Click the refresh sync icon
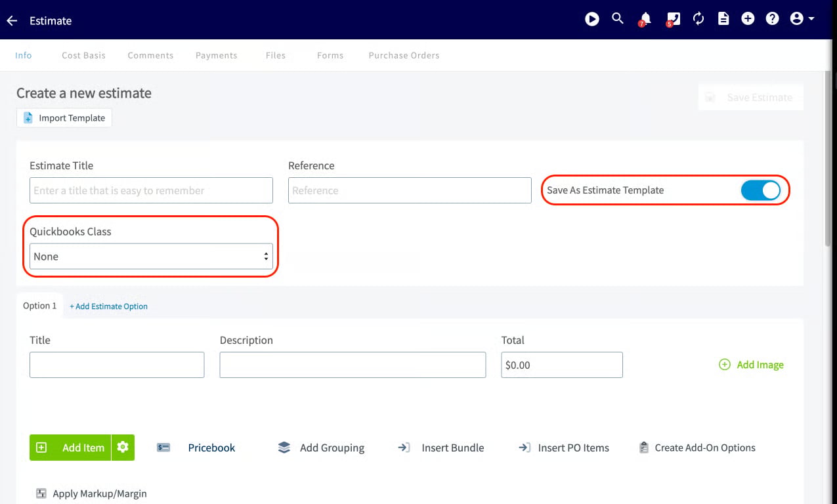Image resolution: width=837 pixels, height=504 pixels. tap(698, 19)
